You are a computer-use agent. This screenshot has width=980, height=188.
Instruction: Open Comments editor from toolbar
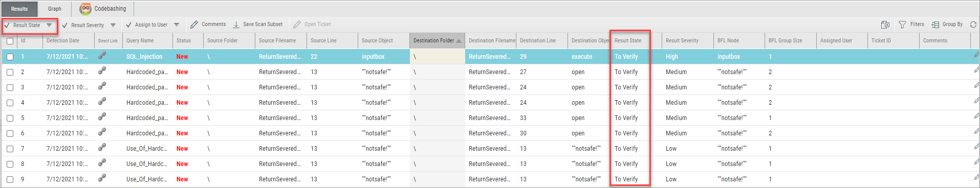point(208,24)
